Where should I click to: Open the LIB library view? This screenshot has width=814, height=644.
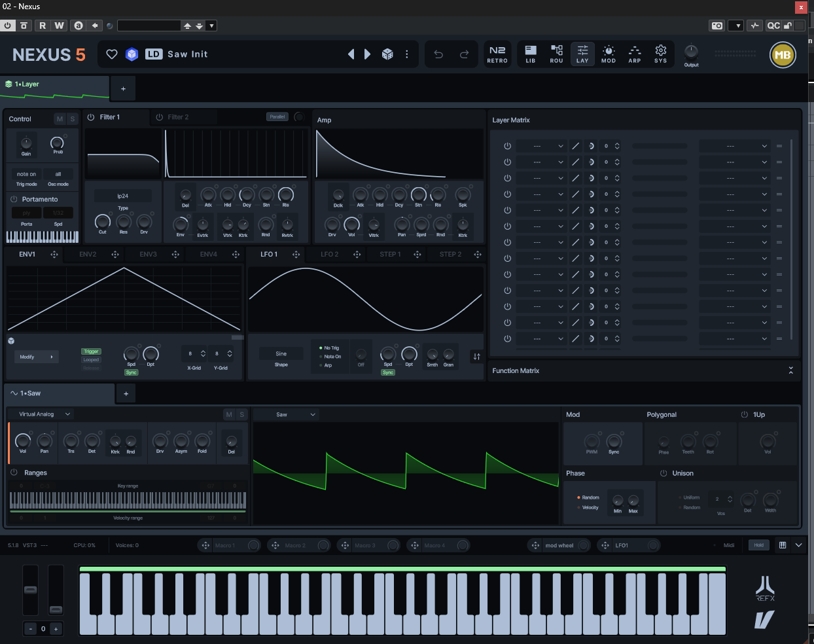coord(531,54)
